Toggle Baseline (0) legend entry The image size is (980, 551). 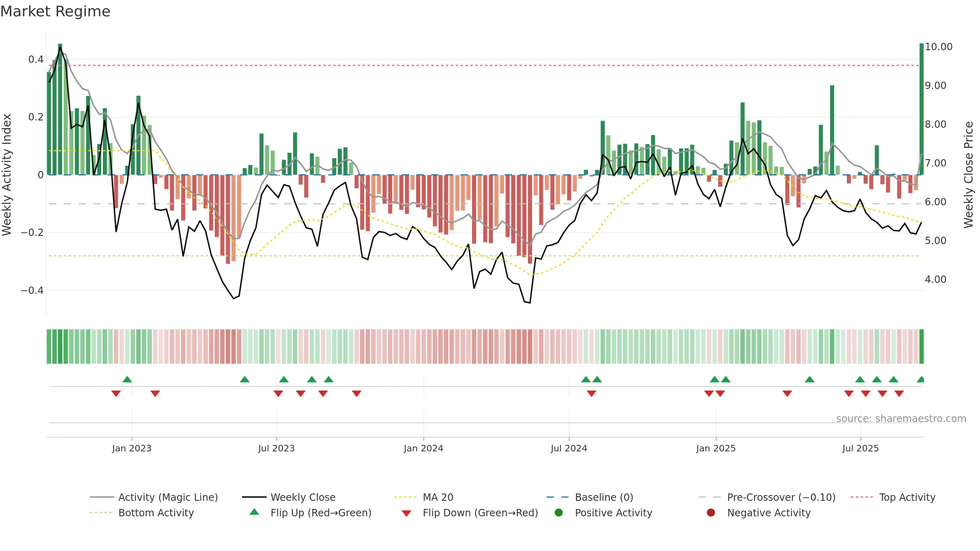590,497
